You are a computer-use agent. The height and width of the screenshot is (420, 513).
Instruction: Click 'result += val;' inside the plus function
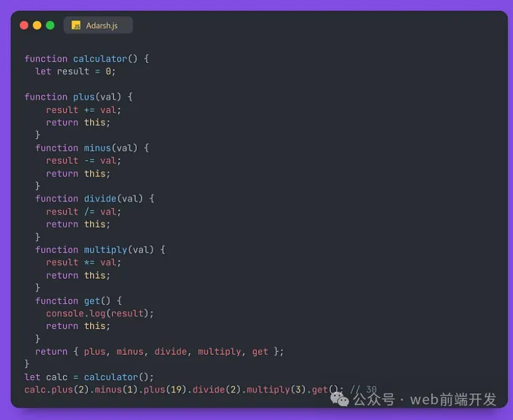(83, 110)
